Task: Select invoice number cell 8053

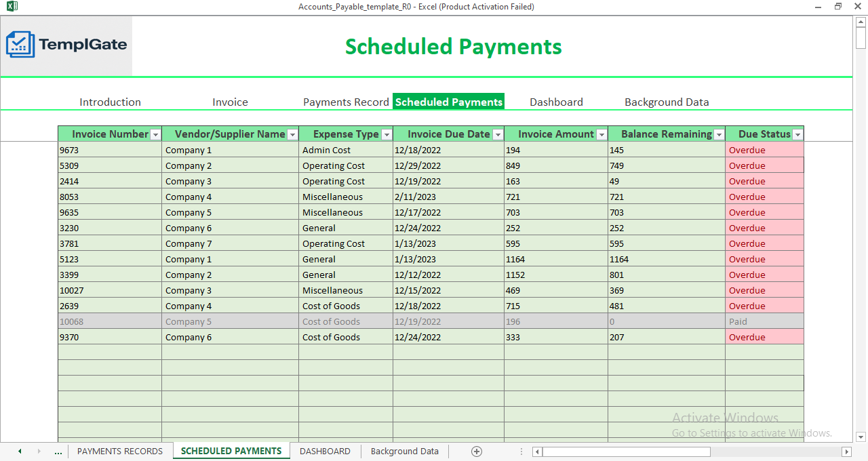Action: point(110,197)
